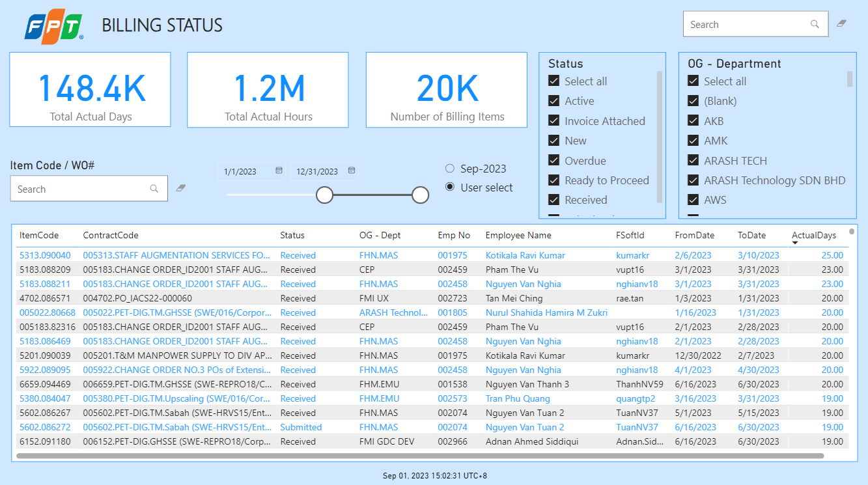Select the Sep-2023 radio button

pos(450,169)
